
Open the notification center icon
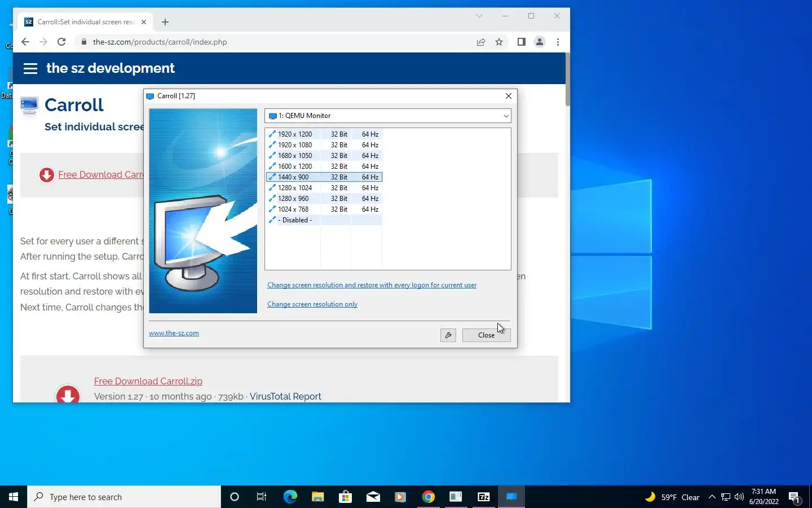pyautogui.click(x=795, y=497)
